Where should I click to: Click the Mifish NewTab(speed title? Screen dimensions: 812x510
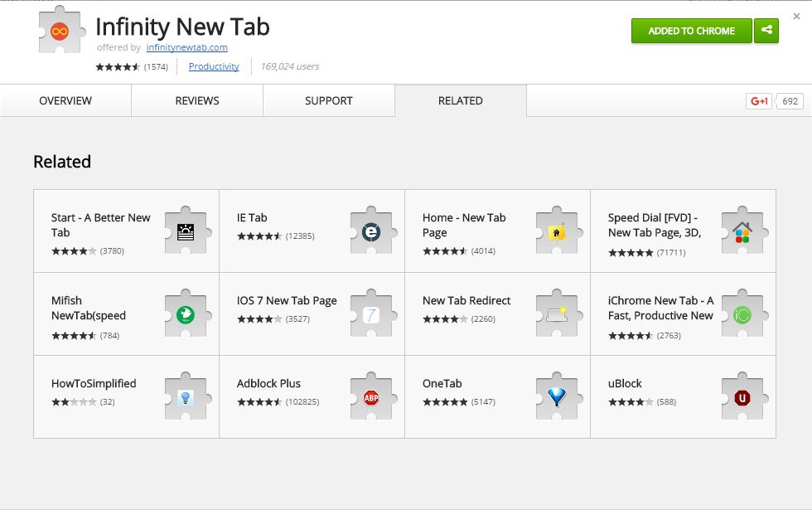pyautogui.click(x=89, y=308)
